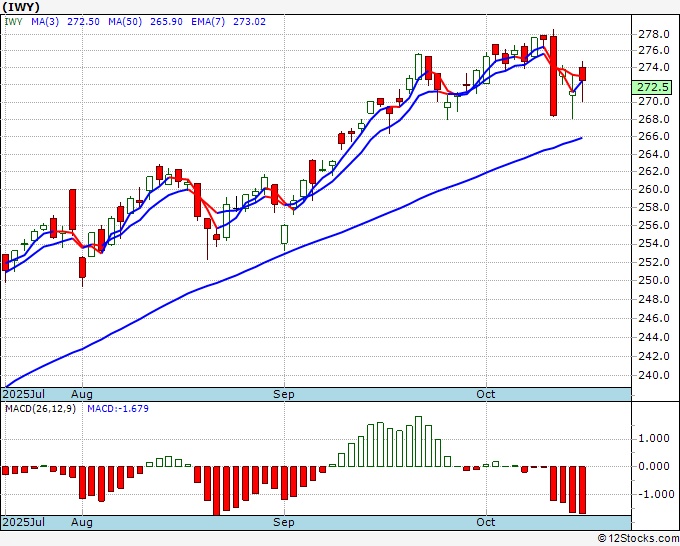Click Sep on the MACD axis
Image resolution: width=680 pixels, height=546 pixels.
pos(284,522)
